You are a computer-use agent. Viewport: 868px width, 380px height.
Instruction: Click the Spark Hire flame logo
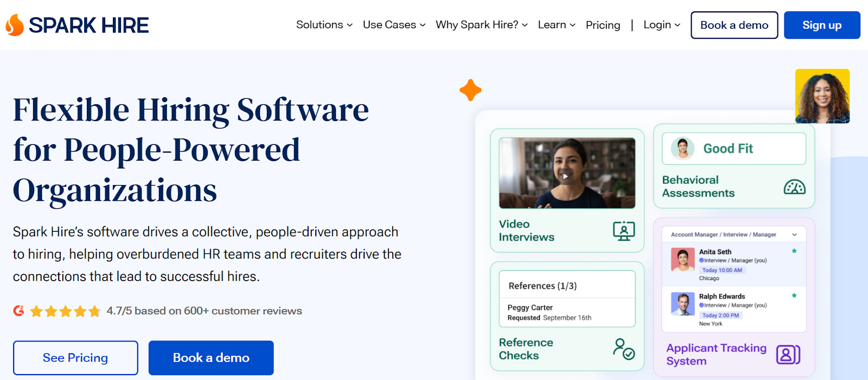pyautogui.click(x=15, y=25)
